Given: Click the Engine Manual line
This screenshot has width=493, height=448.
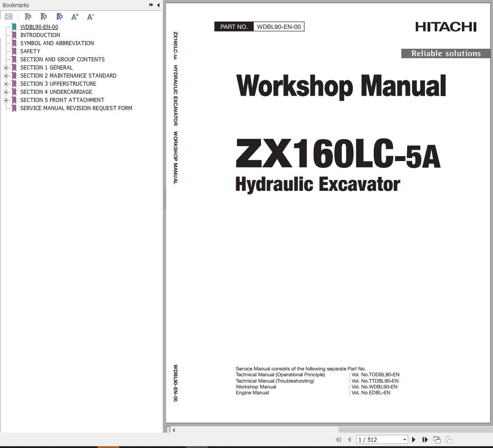Looking at the screenshot, I should pyautogui.click(x=252, y=393).
